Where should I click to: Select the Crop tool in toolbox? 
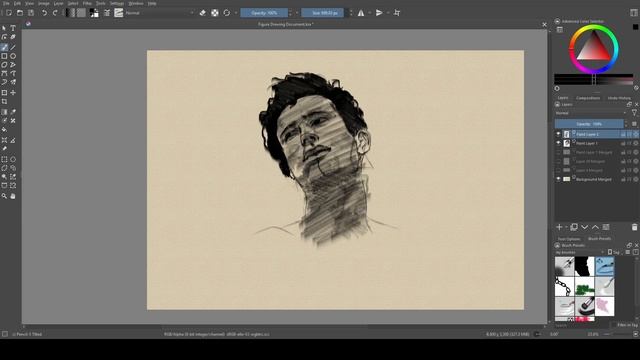(4, 101)
